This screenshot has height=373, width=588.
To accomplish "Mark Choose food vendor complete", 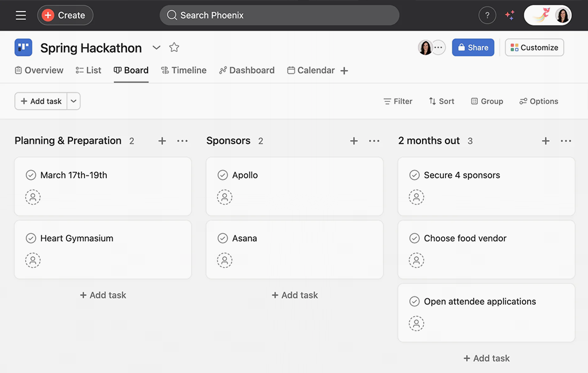I will 415,239.
